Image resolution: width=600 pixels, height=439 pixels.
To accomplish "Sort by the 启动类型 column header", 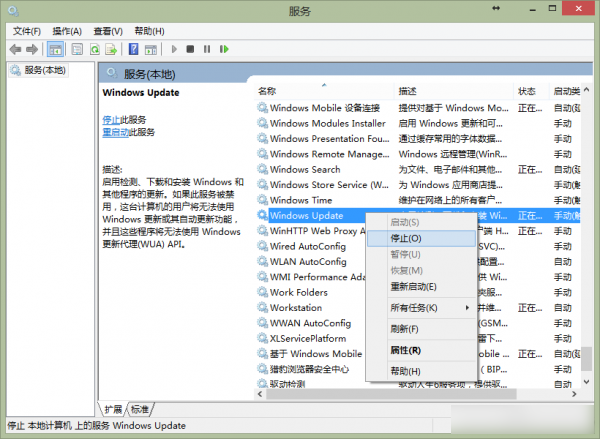I will coord(566,91).
